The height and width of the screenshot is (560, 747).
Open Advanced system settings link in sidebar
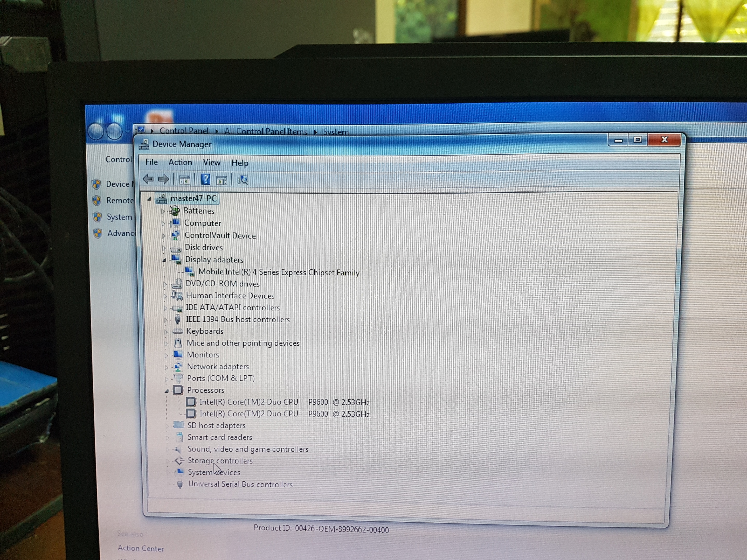(121, 233)
